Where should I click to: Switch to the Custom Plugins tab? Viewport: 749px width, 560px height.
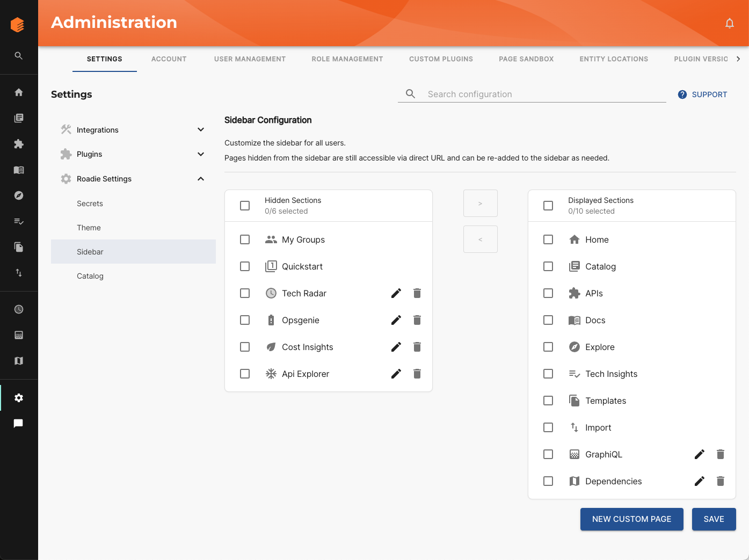click(441, 59)
